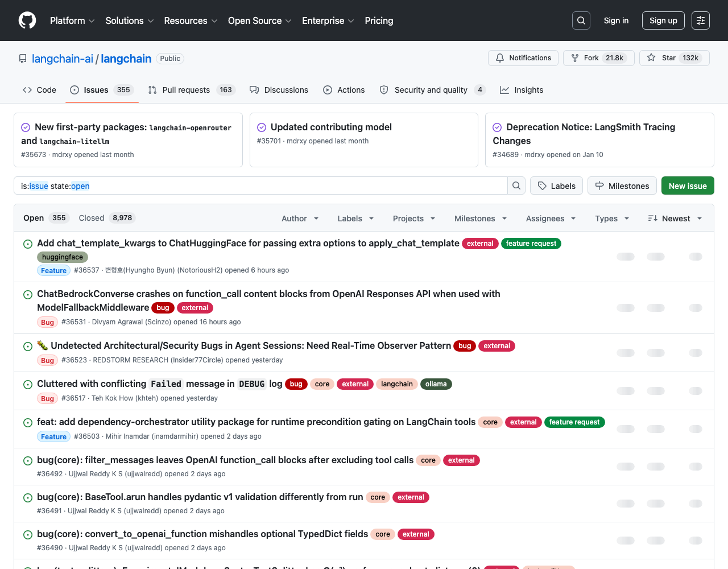This screenshot has height=569, width=728.
Task: Click pinned icon on Deprecation Notice card
Action: [x=497, y=127]
